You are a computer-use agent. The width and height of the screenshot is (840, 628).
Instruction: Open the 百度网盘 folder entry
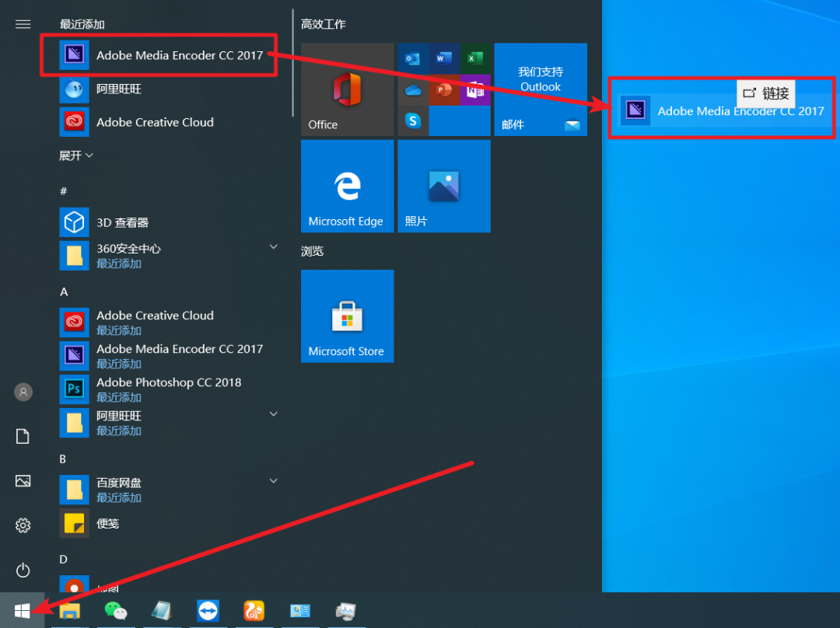pos(169,490)
